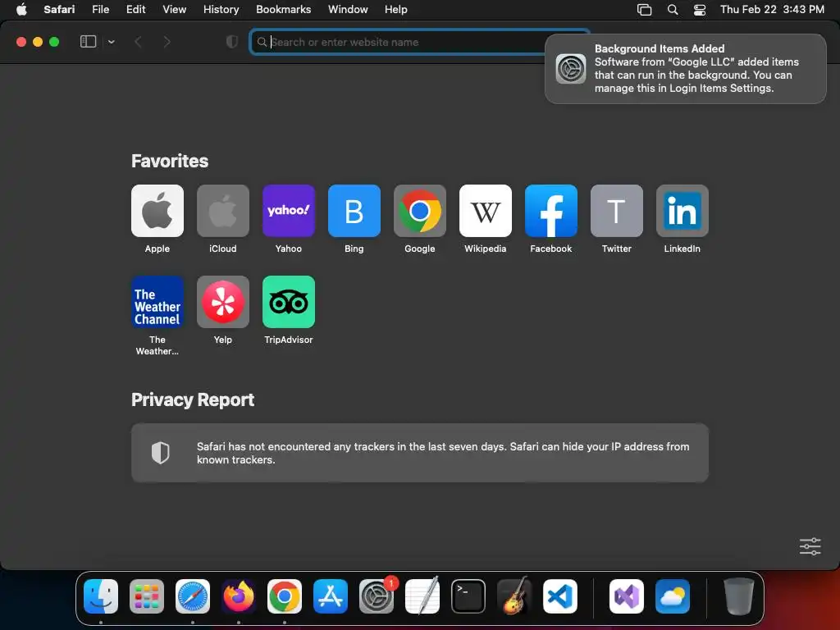The width and height of the screenshot is (840, 630).
Task: Open the Yelp favorite tile
Action: point(223,302)
